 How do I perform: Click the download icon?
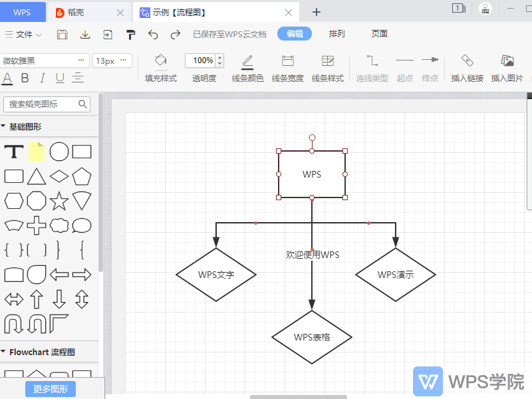pyautogui.click(x=85, y=35)
